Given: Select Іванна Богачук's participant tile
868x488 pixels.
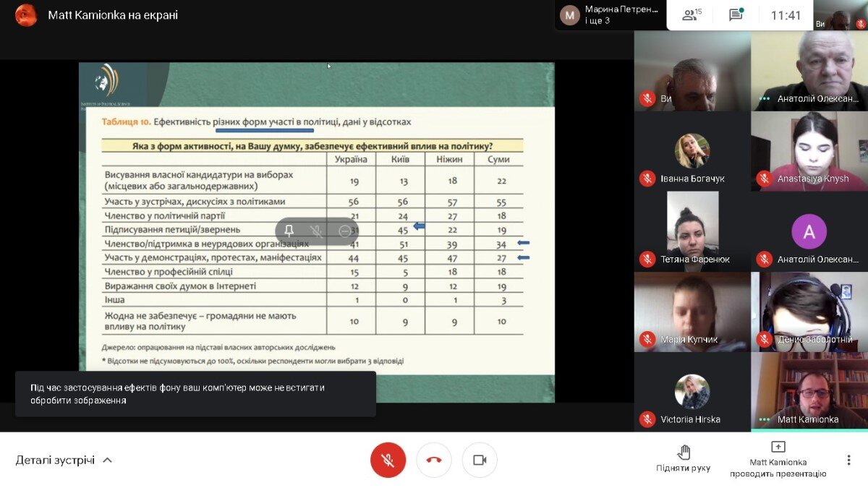Looking at the screenshot, I should 692,150.
